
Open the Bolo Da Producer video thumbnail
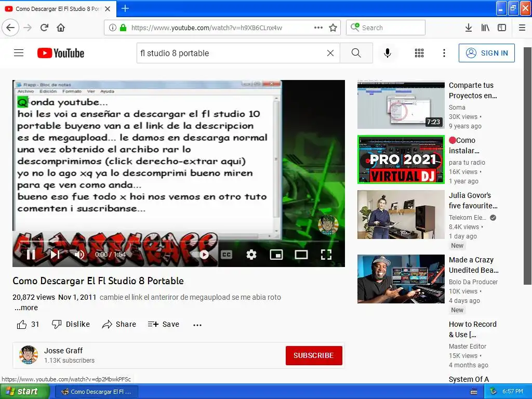tap(401, 279)
